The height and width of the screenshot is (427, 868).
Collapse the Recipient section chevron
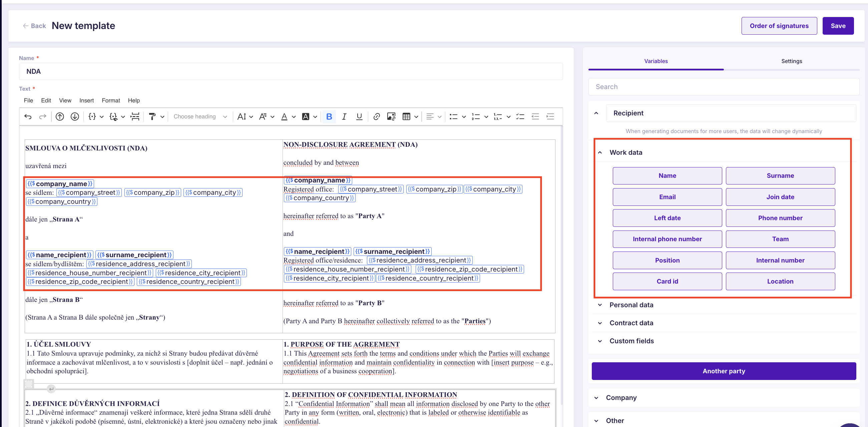[x=596, y=113]
